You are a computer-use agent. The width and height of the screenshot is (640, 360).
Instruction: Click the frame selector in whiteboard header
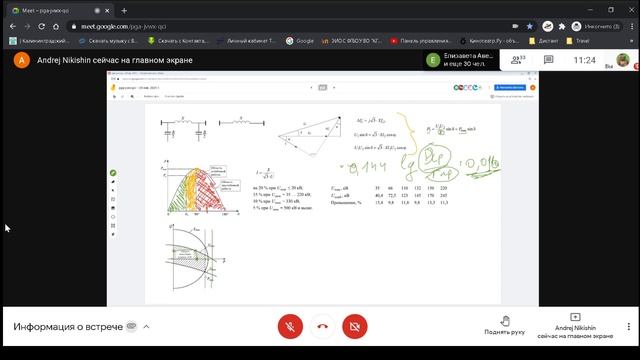coord(322,87)
